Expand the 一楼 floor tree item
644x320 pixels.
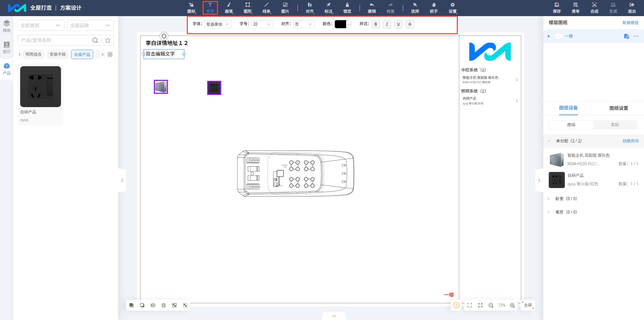549,36
